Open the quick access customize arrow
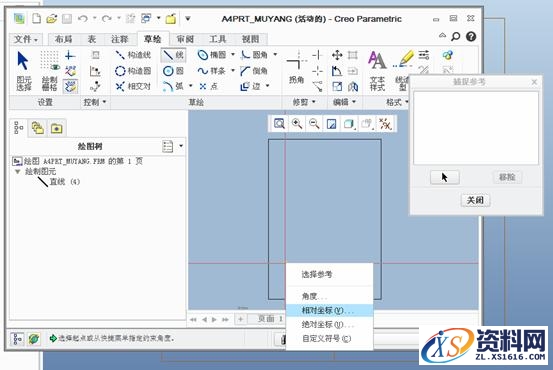This screenshot has width=553, height=370. (188, 18)
